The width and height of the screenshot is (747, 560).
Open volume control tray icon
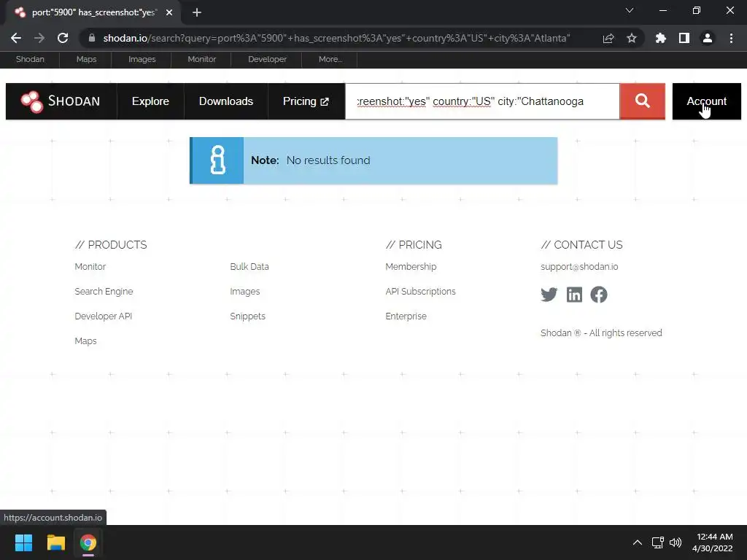click(x=675, y=542)
